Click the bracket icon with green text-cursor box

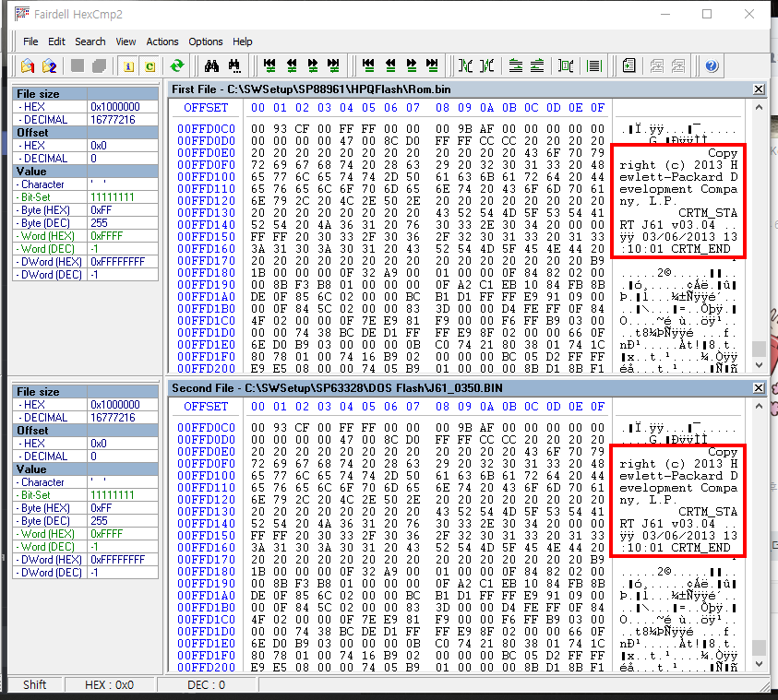566,65
